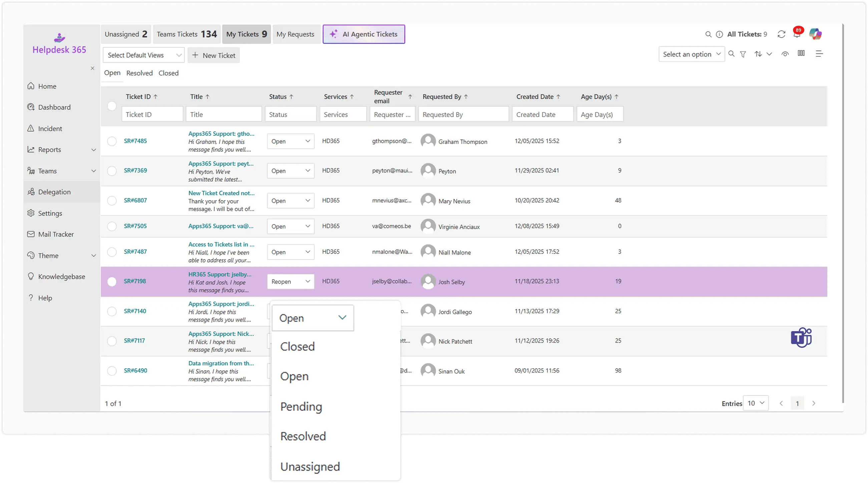Click the Ticket ID filter input field
Image resolution: width=868 pixels, height=483 pixels.
[152, 114]
